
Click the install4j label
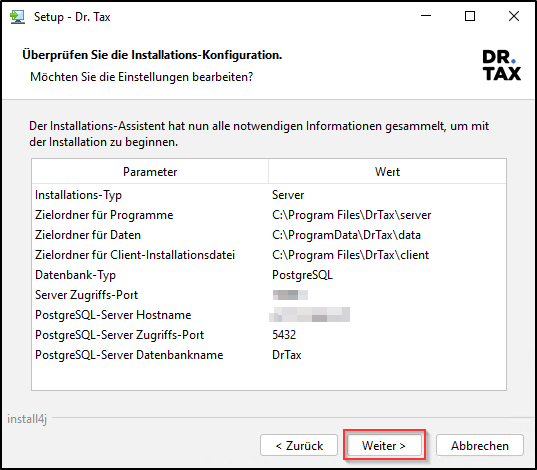click(x=27, y=419)
